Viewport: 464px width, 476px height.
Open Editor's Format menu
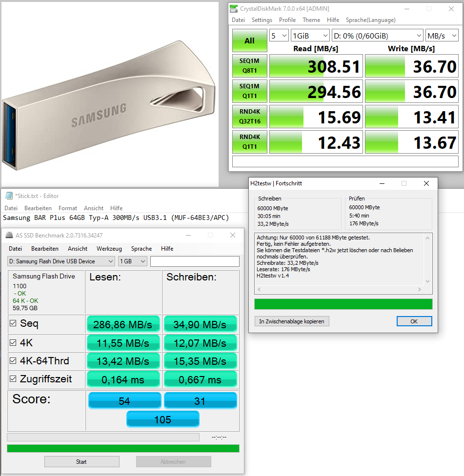pyautogui.click(x=68, y=208)
